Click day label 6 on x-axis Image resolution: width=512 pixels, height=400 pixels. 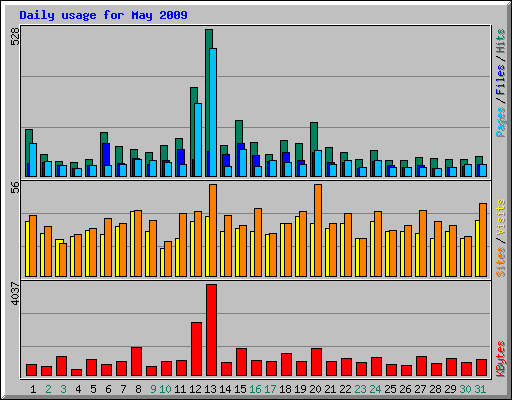(108, 389)
